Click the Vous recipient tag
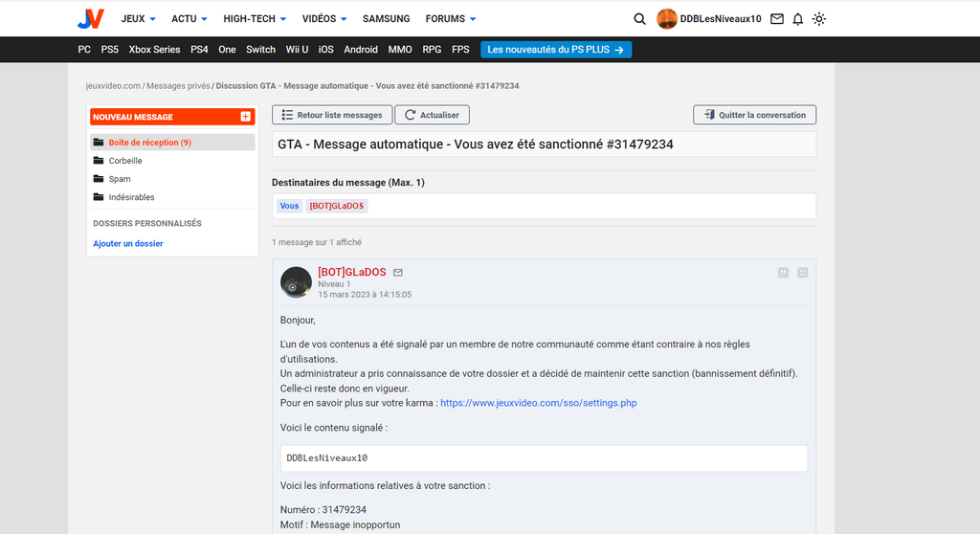 coord(289,206)
